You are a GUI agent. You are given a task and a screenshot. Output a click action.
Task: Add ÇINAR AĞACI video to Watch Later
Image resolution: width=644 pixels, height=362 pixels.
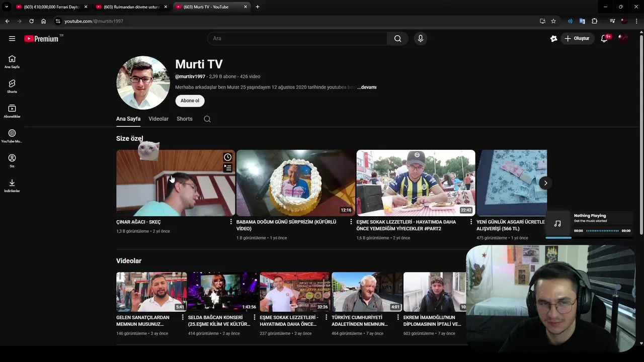tap(228, 157)
